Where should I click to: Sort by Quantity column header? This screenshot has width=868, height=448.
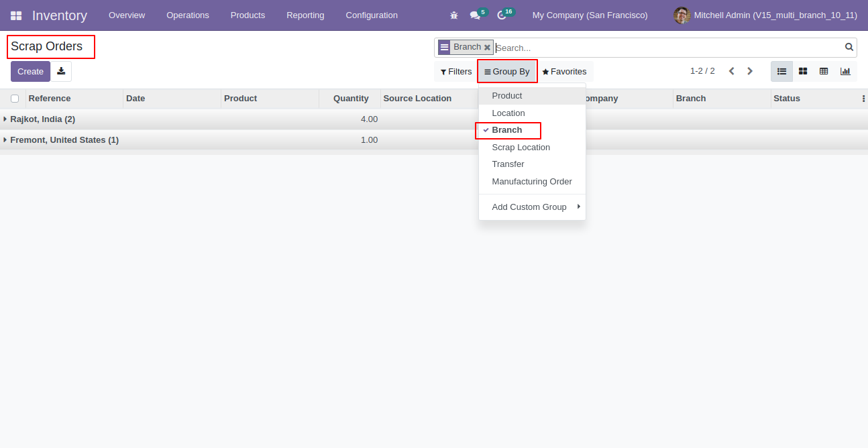349,99
